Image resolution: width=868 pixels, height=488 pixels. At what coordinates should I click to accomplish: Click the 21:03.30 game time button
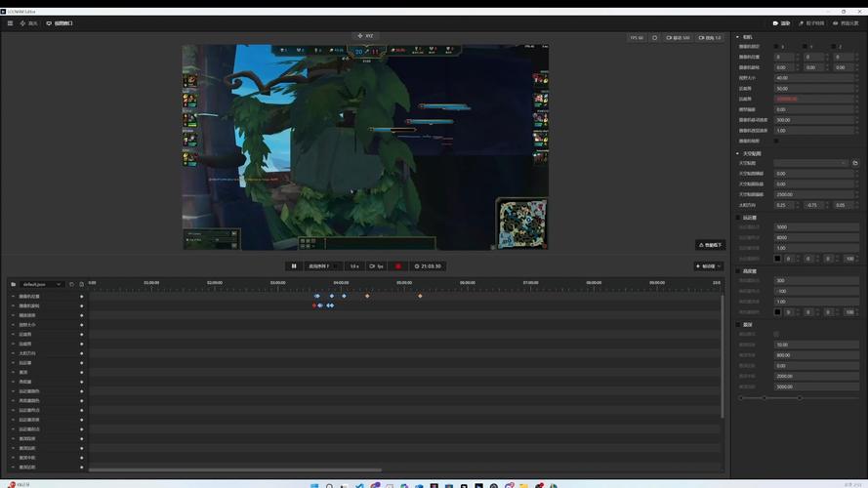427,265
